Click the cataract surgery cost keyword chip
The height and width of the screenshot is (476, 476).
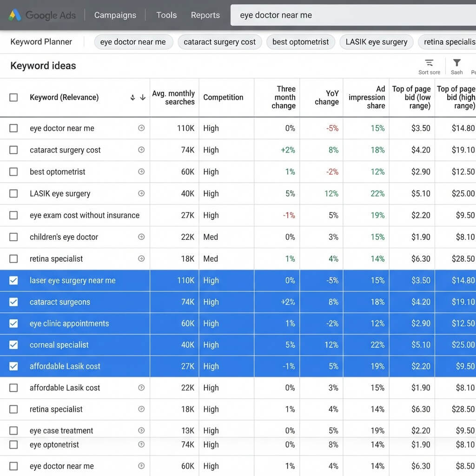point(219,42)
